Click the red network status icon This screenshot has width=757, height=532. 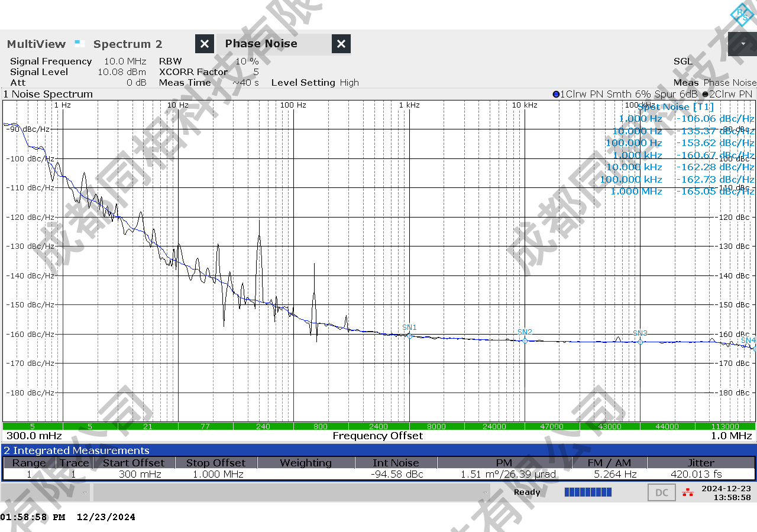click(687, 492)
